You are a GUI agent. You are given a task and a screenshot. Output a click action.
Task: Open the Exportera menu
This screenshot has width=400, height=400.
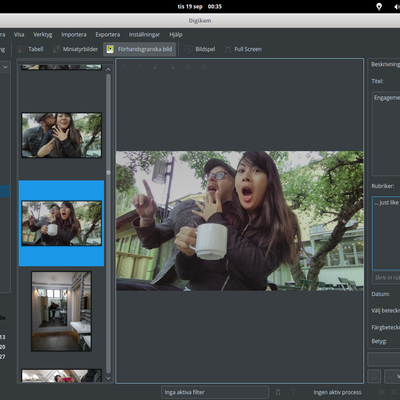click(x=108, y=34)
